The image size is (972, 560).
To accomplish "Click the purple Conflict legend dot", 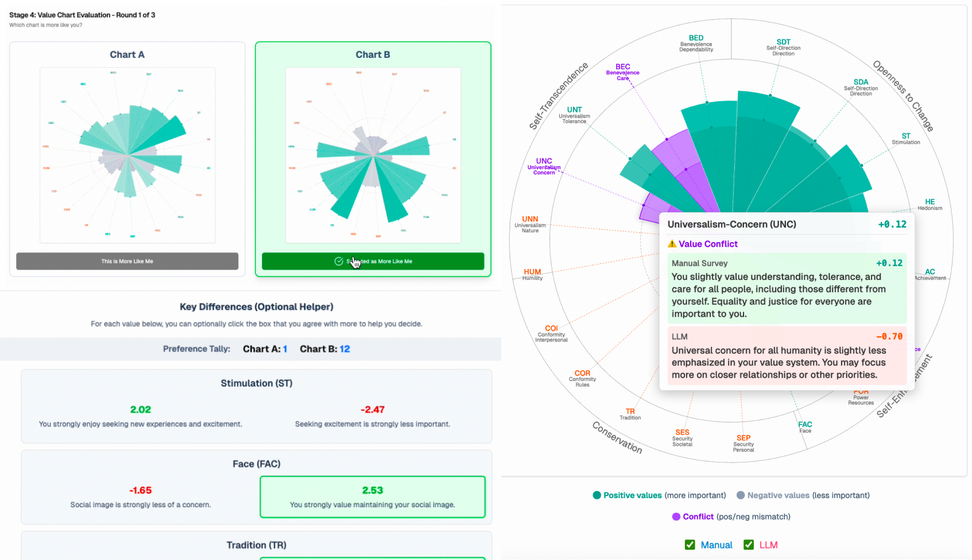I will (x=676, y=516).
